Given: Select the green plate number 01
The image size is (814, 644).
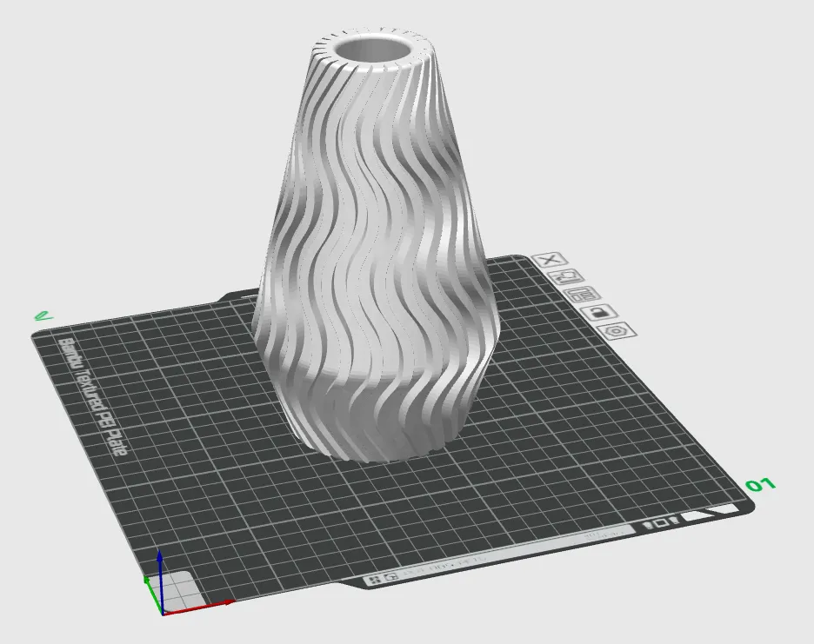Looking at the screenshot, I should [x=761, y=485].
